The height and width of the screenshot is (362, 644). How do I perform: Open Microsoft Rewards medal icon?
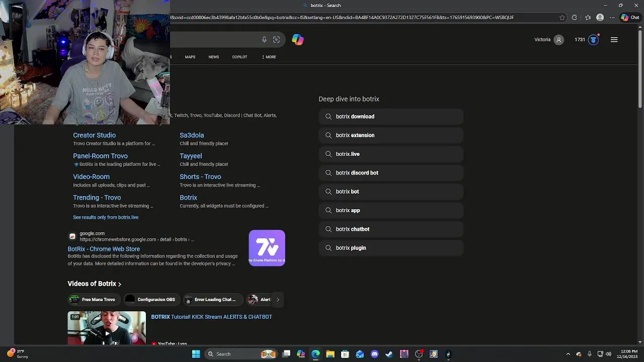pyautogui.click(x=593, y=40)
